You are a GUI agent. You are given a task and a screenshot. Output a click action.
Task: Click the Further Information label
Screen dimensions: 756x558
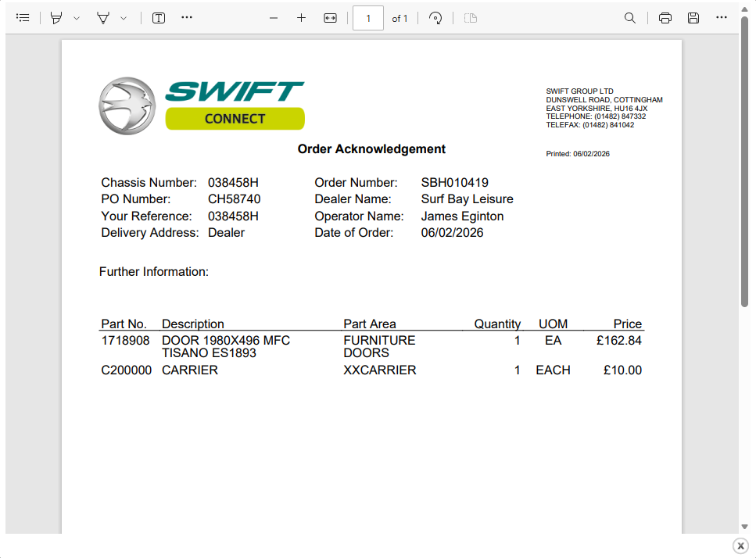pyautogui.click(x=154, y=272)
